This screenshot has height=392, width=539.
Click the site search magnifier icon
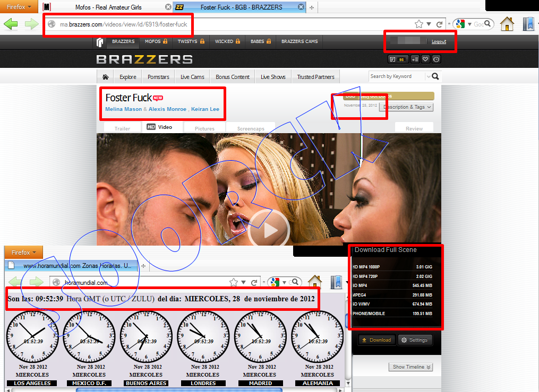[435, 76]
